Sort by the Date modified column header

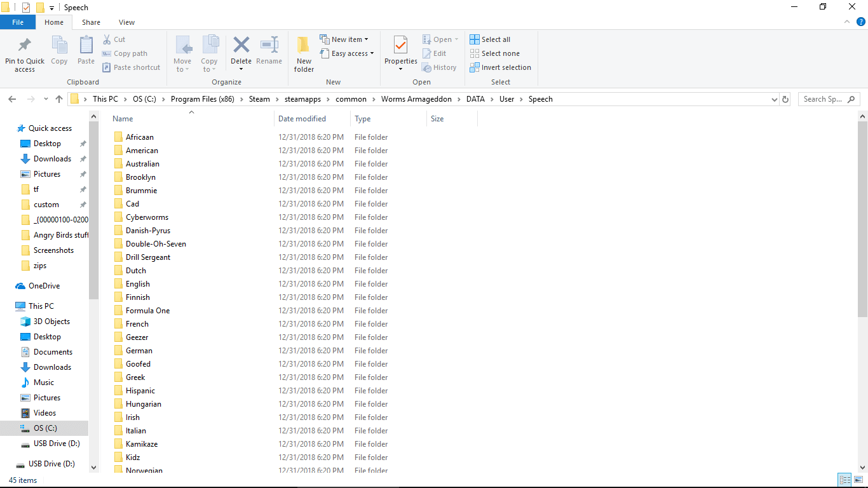pos(302,119)
